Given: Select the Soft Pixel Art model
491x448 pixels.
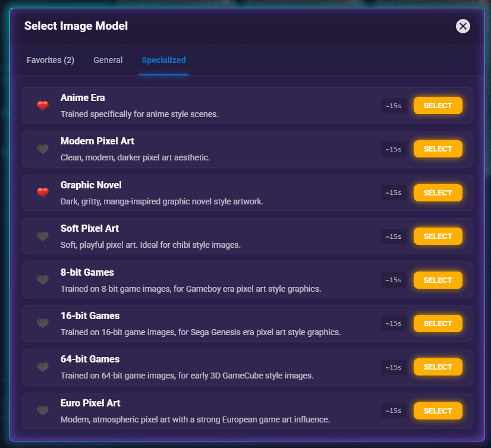Looking at the screenshot, I should coord(438,236).
